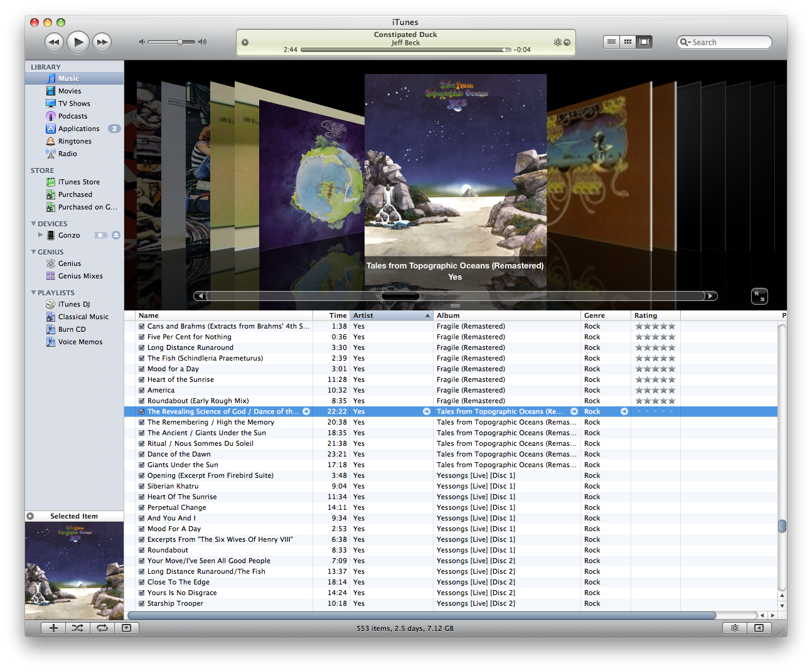Click the Previous track rewind button
Viewport: 812px width, 671px height.
[55, 42]
